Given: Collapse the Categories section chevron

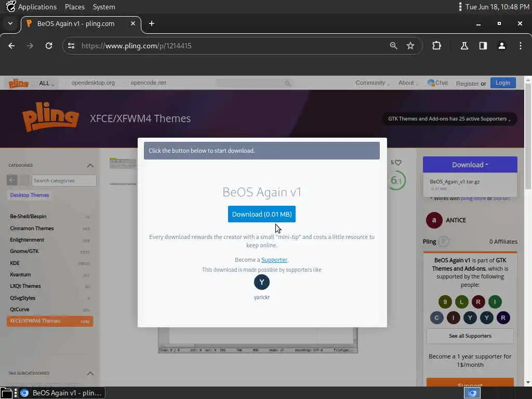Looking at the screenshot, I should coord(90,166).
